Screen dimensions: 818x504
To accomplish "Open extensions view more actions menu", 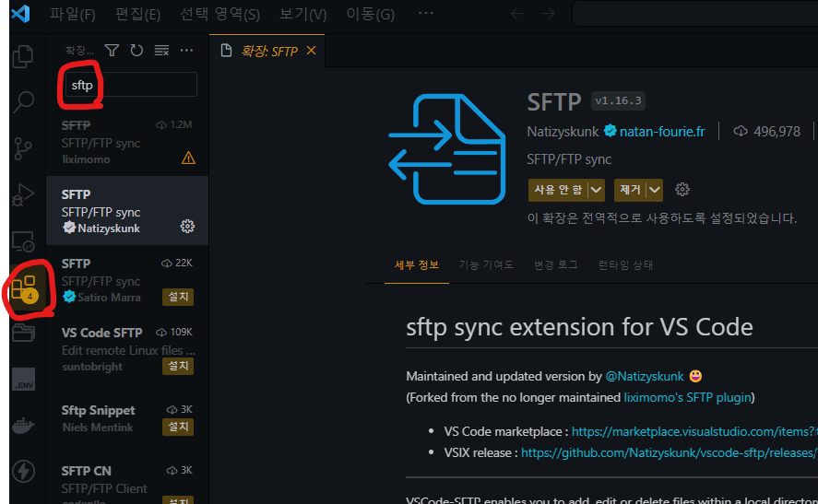I will click(x=186, y=50).
